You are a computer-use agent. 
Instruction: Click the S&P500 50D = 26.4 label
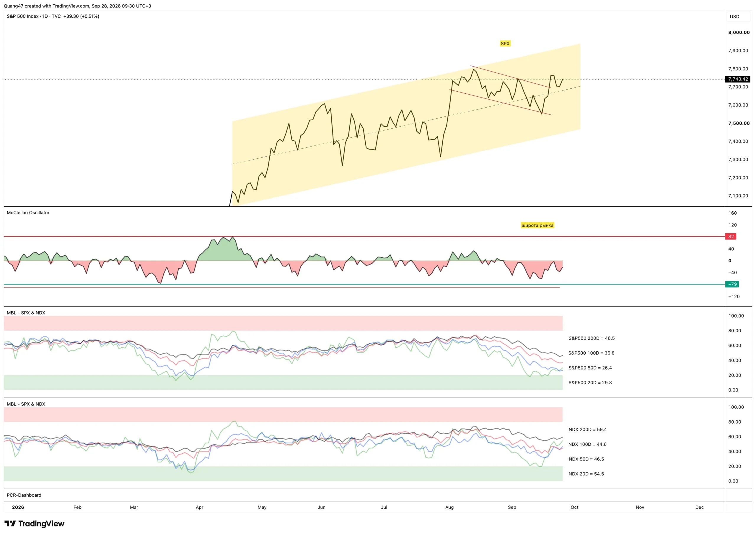coord(590,368)
